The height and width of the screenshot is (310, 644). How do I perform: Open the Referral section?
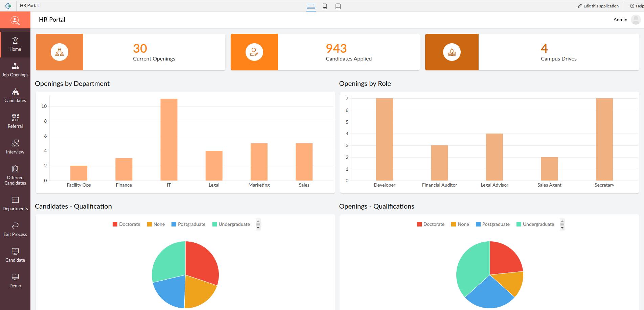[x=15, y=120]
